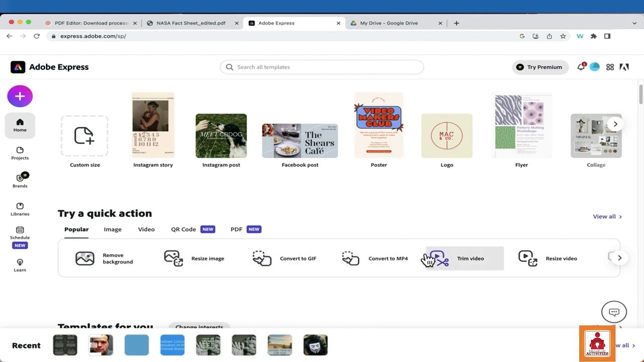This screenshot has width=644, height=362.
Task: Open Projects in the sidebar
Action: point(20,153)
